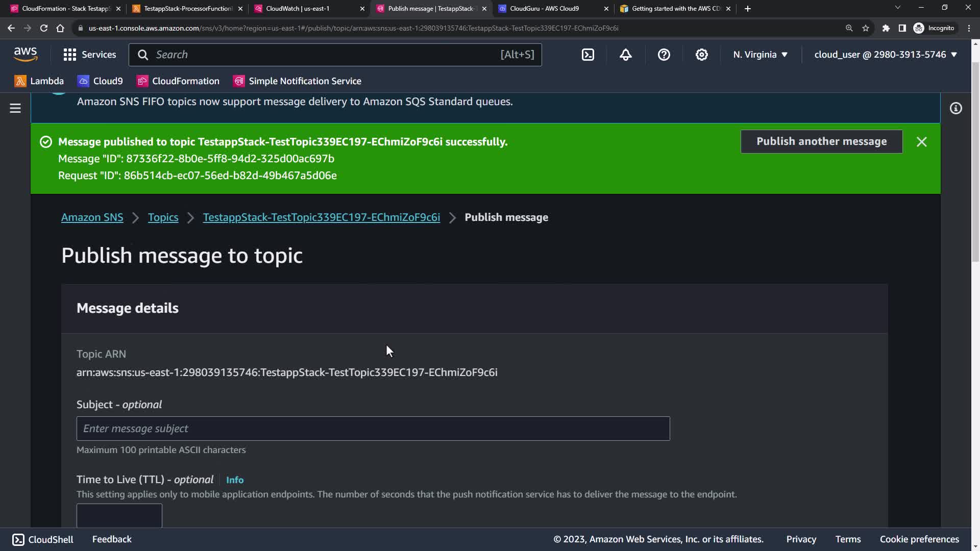Expand the hamburger side navigation menu
980x551 pixels.
[x=15, y=108]
